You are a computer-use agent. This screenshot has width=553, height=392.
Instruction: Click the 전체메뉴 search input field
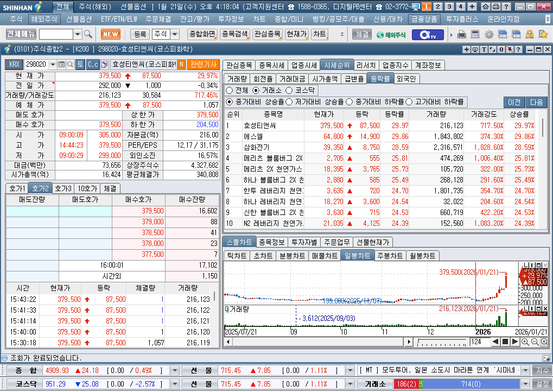[x=56, y=34]
